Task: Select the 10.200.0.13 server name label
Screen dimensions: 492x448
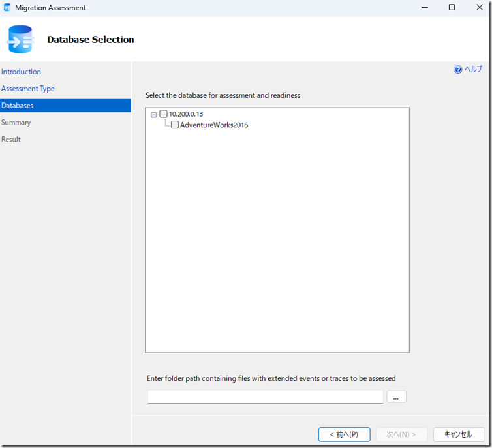Action: (186, 114)
